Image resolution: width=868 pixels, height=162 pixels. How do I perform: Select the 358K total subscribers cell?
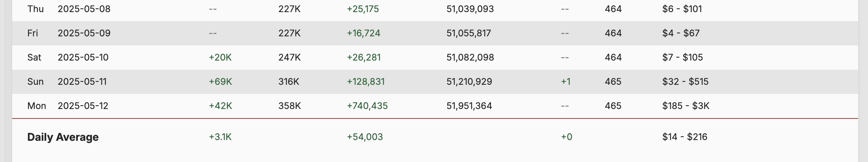pyautogui.click(x=290, y=106)
